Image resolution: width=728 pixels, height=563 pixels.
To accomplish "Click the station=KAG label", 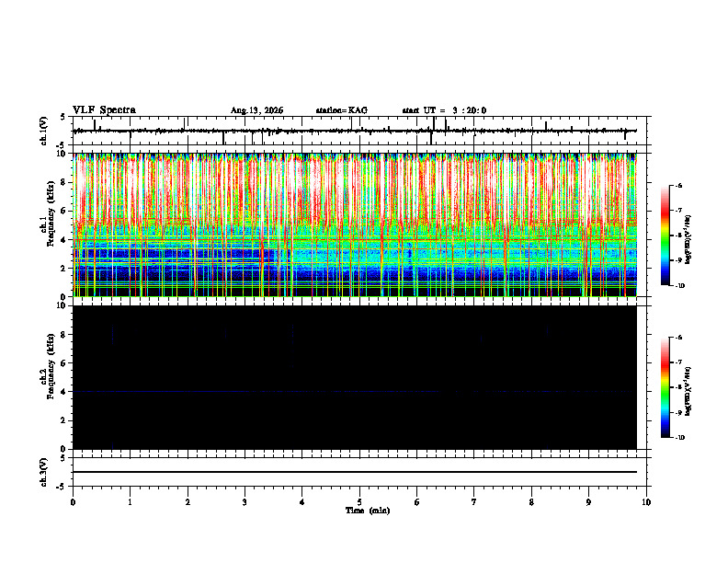I will tap(342, 110).
